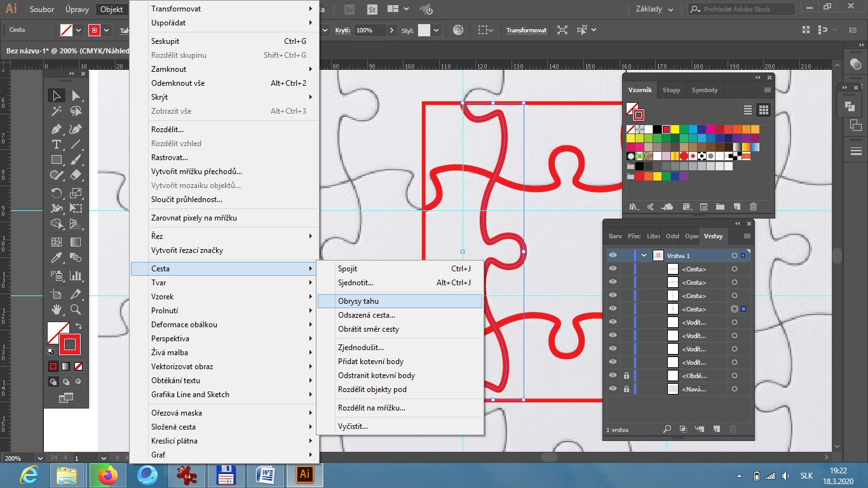Select the Magic Wand tool
Screen dimensions: 868x488
click(x=57, y=112)
